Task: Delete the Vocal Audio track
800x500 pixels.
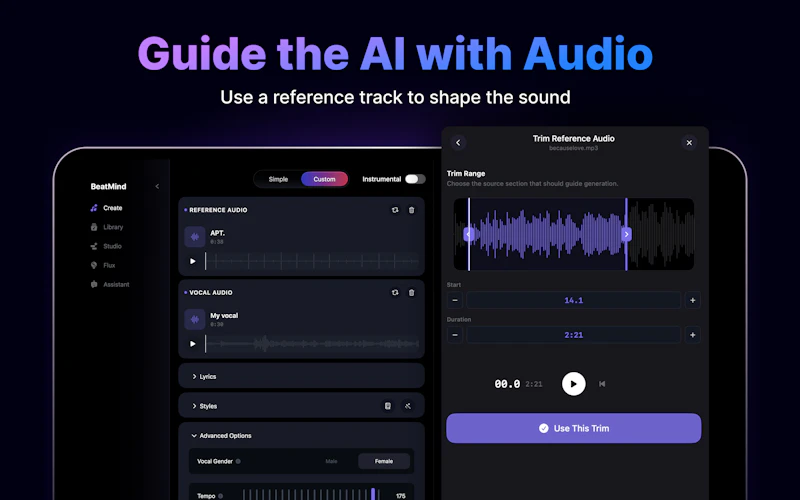Action: click(412, 292)
